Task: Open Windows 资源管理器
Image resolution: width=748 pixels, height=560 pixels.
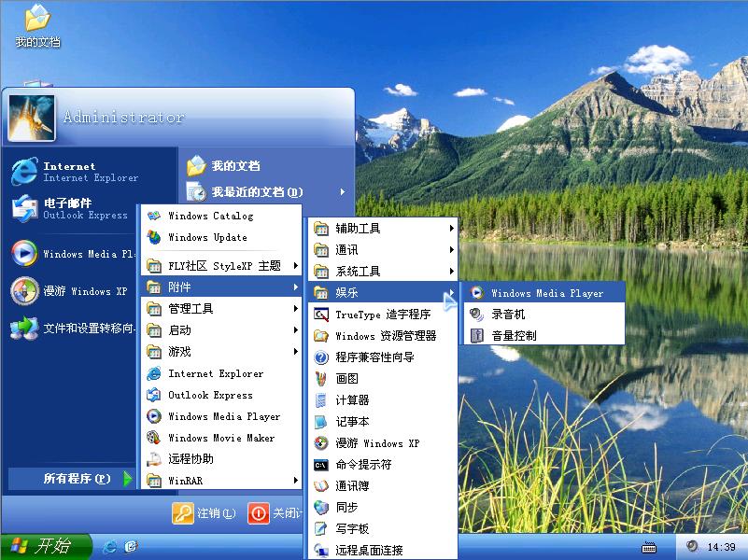Action: (x=383, y=335)
